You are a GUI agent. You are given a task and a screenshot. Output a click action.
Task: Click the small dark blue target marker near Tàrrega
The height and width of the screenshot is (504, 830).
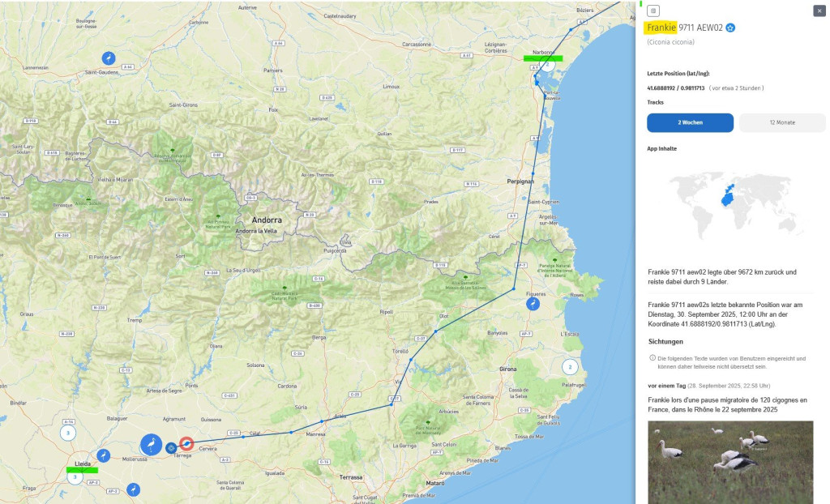point(170,447)
